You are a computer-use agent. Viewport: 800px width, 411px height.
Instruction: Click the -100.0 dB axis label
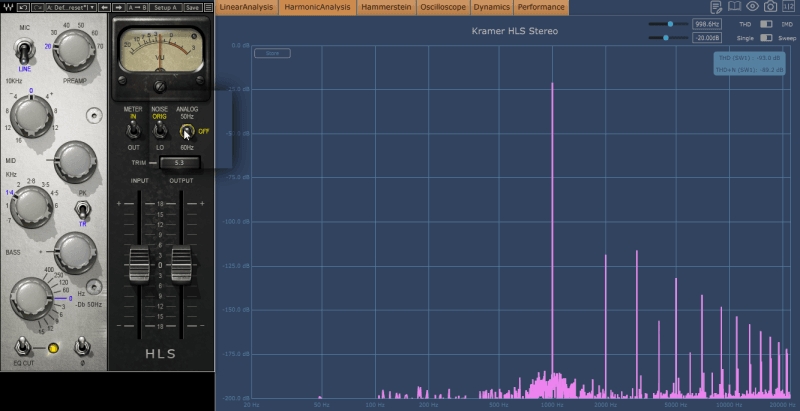[237, 222]
